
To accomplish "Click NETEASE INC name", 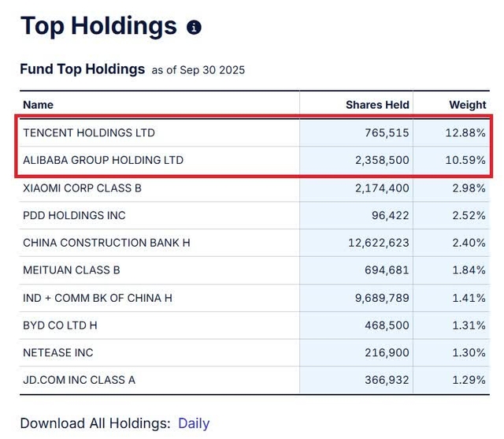I will click(x=58, y=352).
